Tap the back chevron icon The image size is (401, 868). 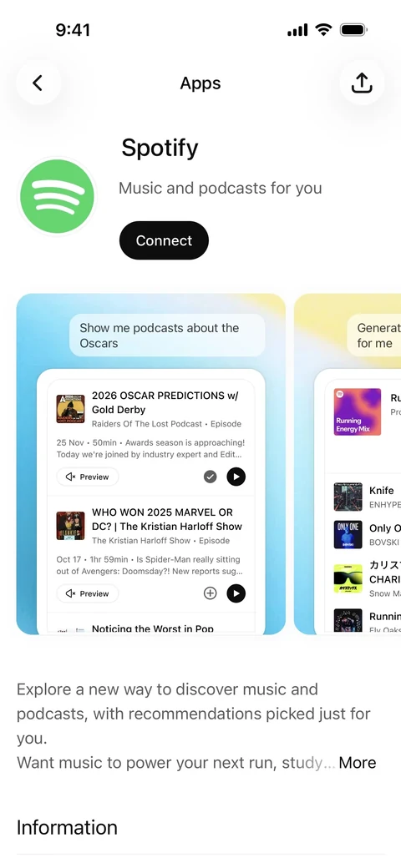pos(38,83)
